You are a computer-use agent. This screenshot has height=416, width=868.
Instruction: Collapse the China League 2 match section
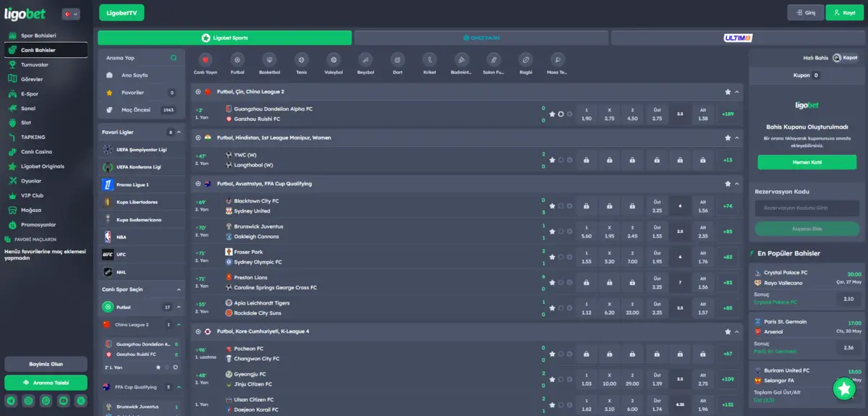coord(737,92)
